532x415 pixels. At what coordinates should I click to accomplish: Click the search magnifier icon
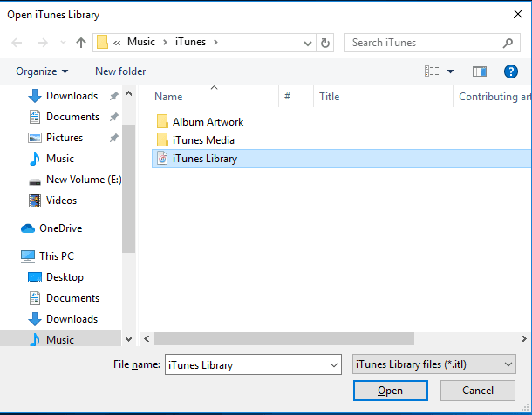(x=508, y=43)
